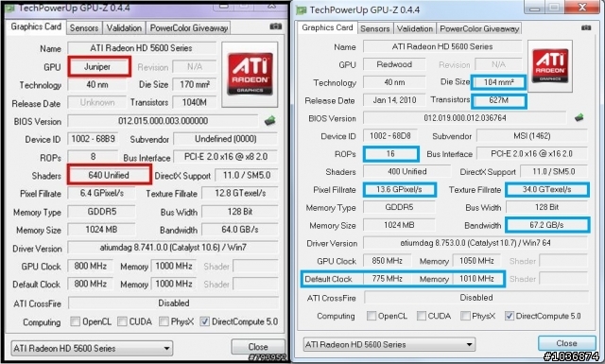Click 640 Unified shaders field

110,175
